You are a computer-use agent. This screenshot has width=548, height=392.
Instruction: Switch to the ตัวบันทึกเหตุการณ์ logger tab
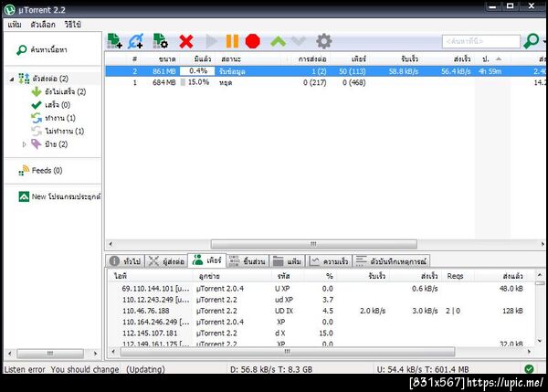pyautogui.click(x=391, y=261)
